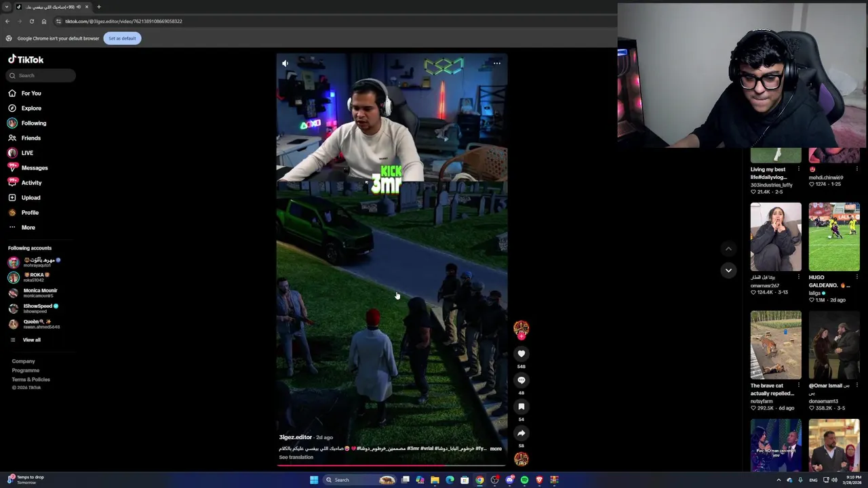Go to previous video with up arrow

[728, 249]
